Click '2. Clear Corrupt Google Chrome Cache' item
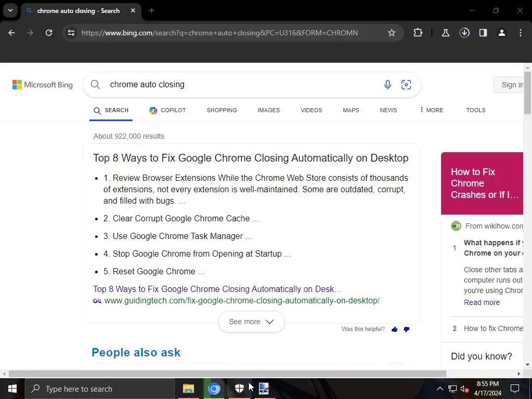Viewport: 532px width, 399px height. (181, 219)
